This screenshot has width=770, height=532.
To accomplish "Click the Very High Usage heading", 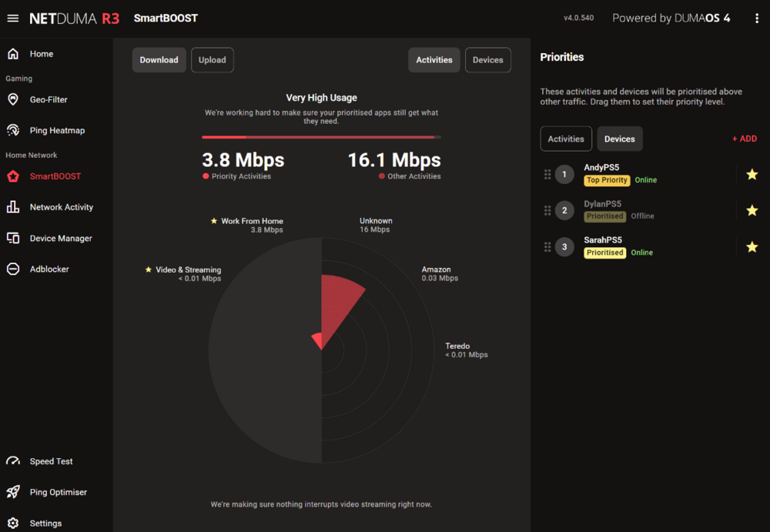I will (x=321, y=98).
